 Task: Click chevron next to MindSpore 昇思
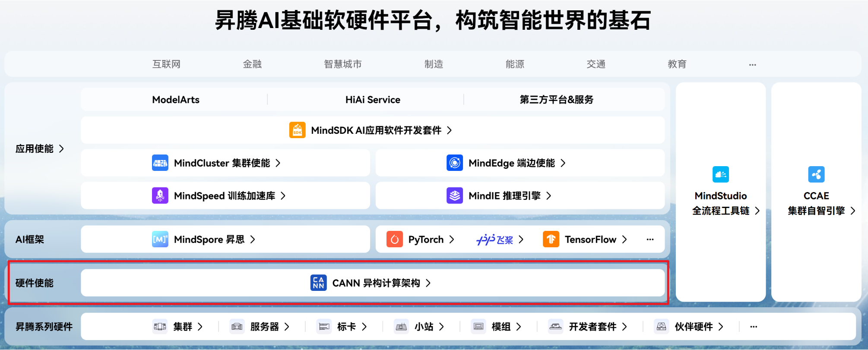[x=253, y=240]
